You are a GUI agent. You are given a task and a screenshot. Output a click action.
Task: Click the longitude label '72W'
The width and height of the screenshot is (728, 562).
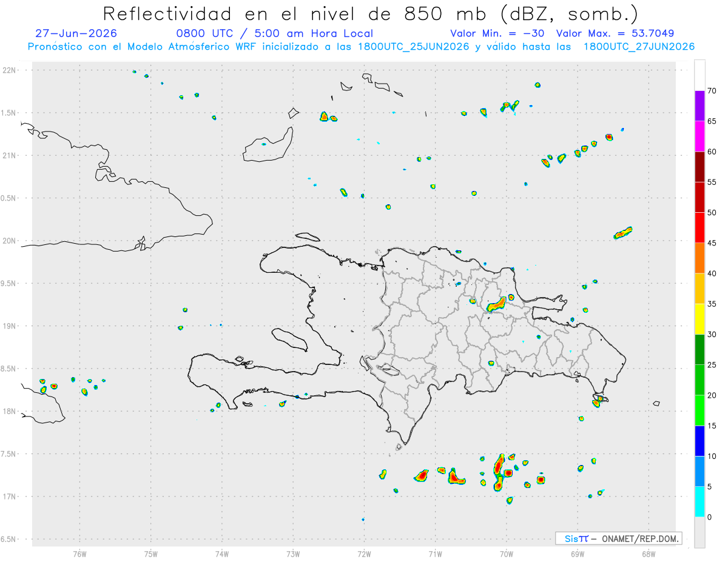(364, 553)
